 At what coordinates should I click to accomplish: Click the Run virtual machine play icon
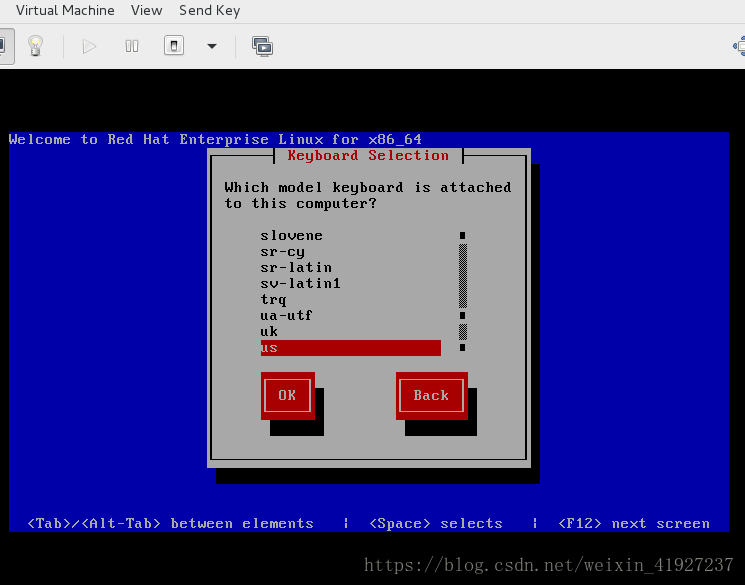click(x=89, y=46)
